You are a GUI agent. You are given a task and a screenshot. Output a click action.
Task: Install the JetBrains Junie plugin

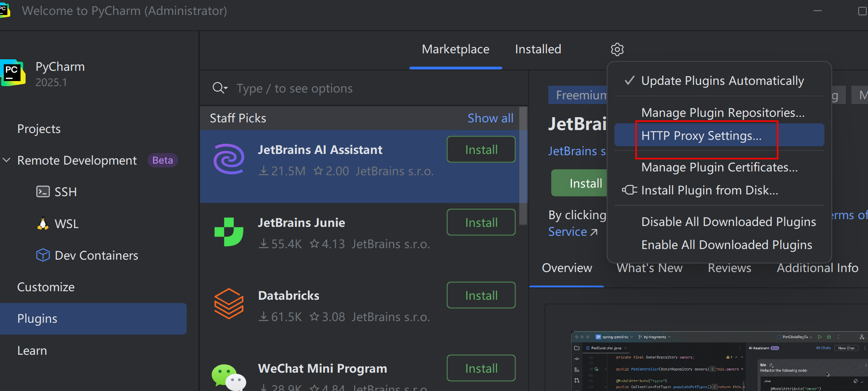point(481,223)
